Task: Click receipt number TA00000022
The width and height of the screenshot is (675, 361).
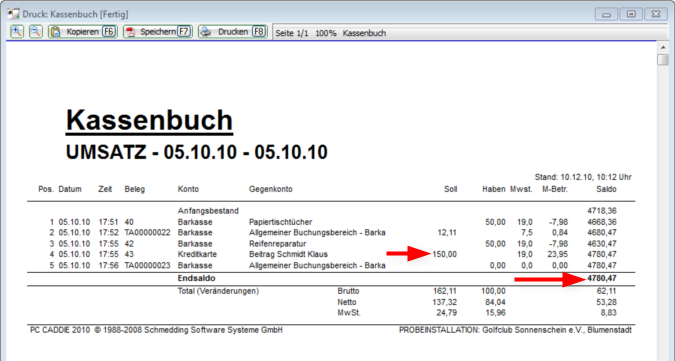Action: coord(147,233)
